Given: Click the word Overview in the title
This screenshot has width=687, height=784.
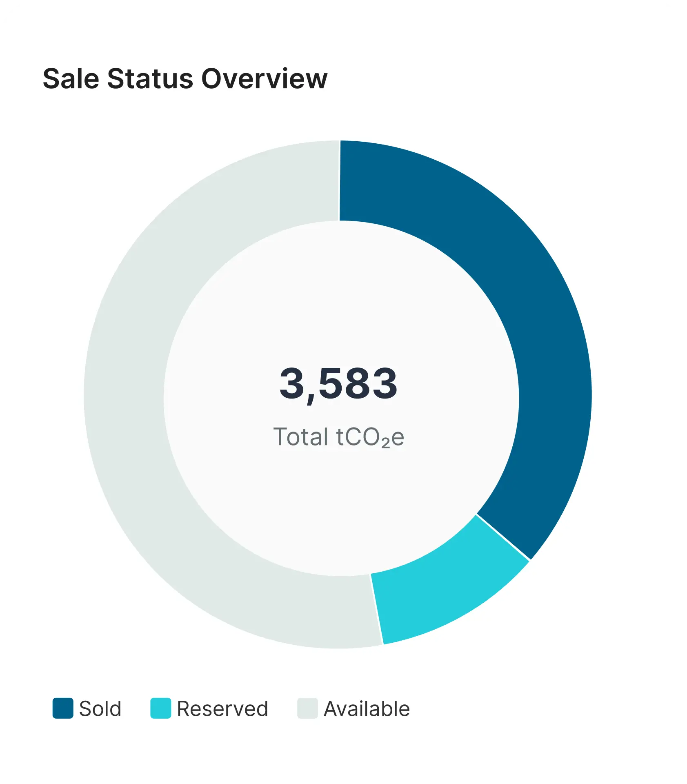Looking at the screenshot, I should pos(265,78).
